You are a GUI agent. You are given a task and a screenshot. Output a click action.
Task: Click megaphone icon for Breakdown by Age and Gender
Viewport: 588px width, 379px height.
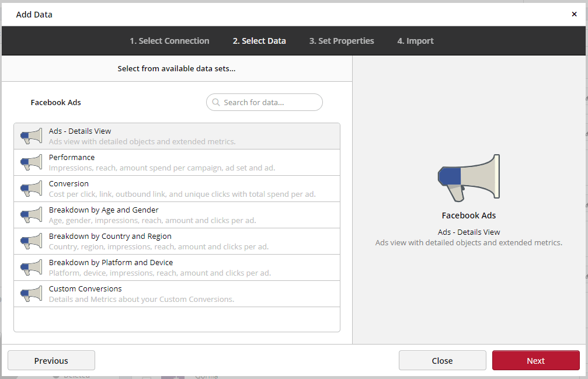32,215
